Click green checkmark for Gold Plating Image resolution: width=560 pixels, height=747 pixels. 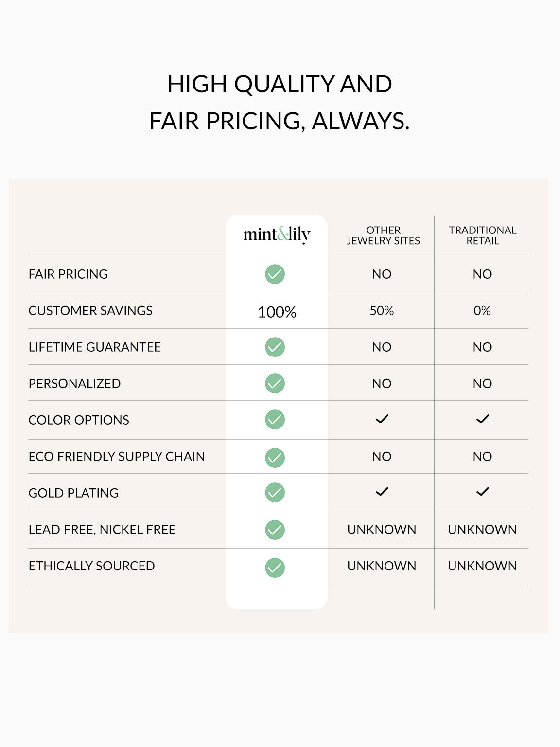[275, 493]
